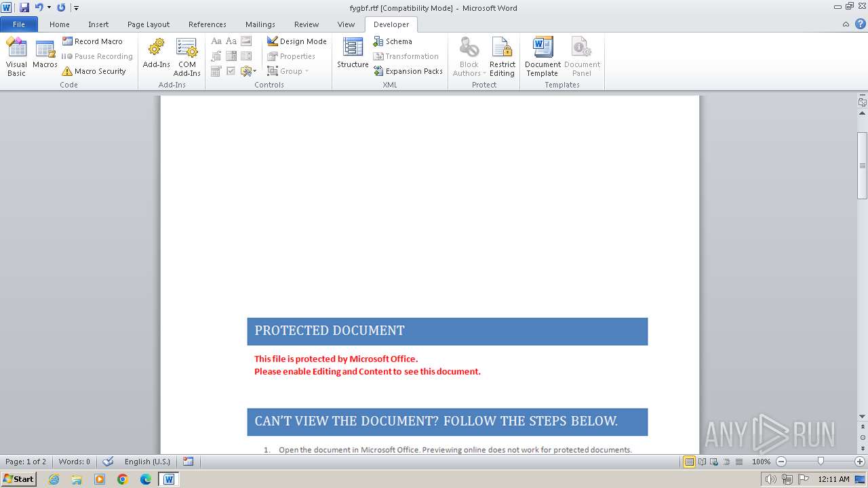Screen dimensions: 868x488
Task: Open XML Schema dialog
Action: [393, 41]
